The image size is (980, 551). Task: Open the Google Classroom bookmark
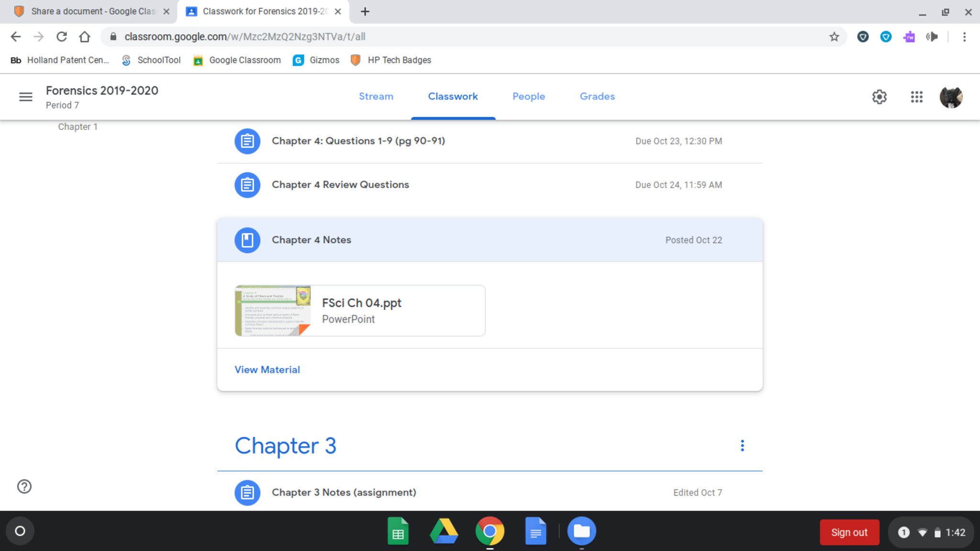pyautogui.click(x=237, y=60)
